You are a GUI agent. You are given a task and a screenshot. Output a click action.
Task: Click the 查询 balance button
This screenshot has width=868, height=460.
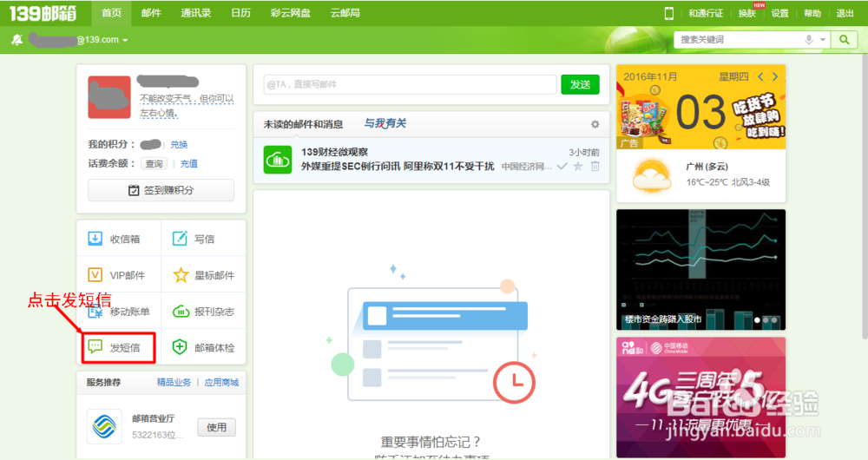[154, 163]
